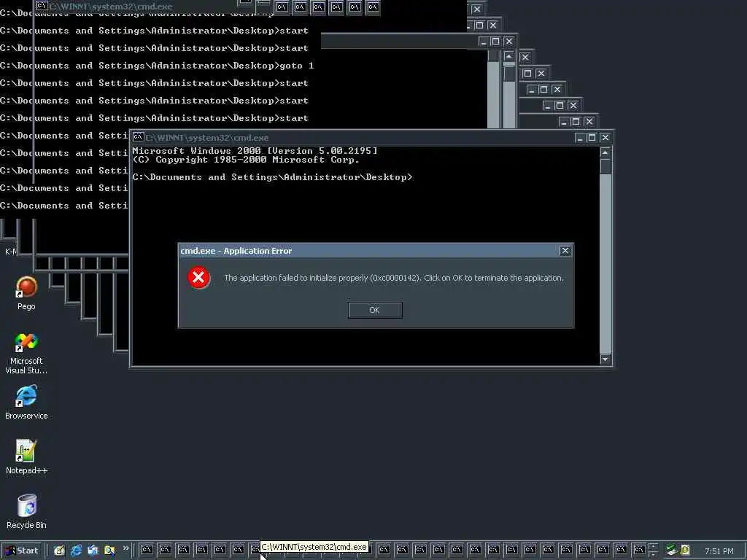Click the 'cmd.exe - Application Error' dialog title

tap(236, 251)
